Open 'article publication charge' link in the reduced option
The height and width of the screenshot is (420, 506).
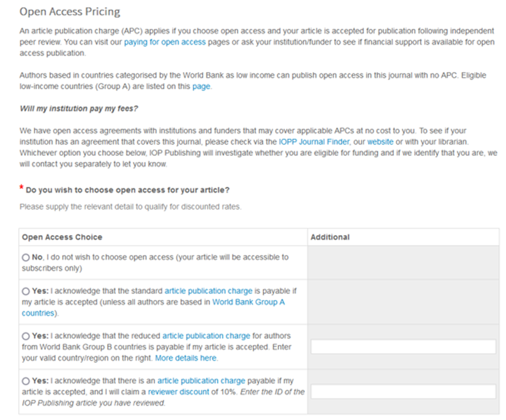(206, 336)
